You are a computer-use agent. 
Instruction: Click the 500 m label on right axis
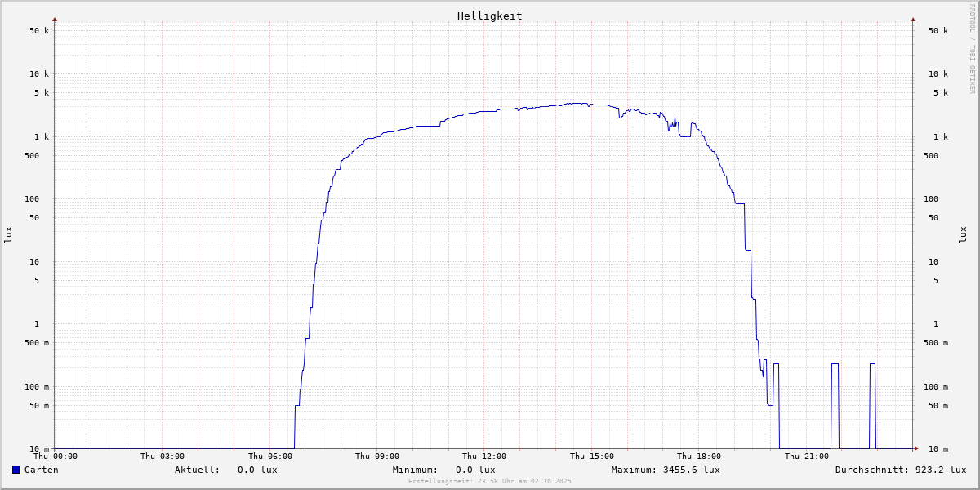click(x=936, y=343)
